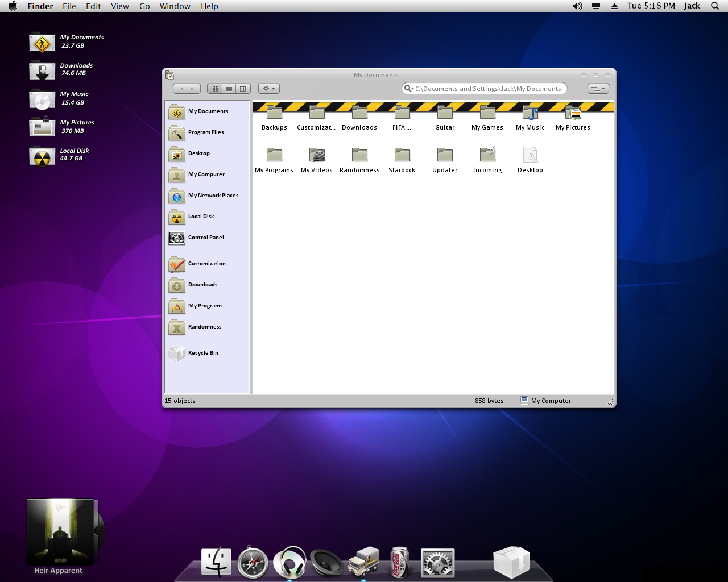Click the eject icon in menu bar
728x582 pixels.
(614, 6)
